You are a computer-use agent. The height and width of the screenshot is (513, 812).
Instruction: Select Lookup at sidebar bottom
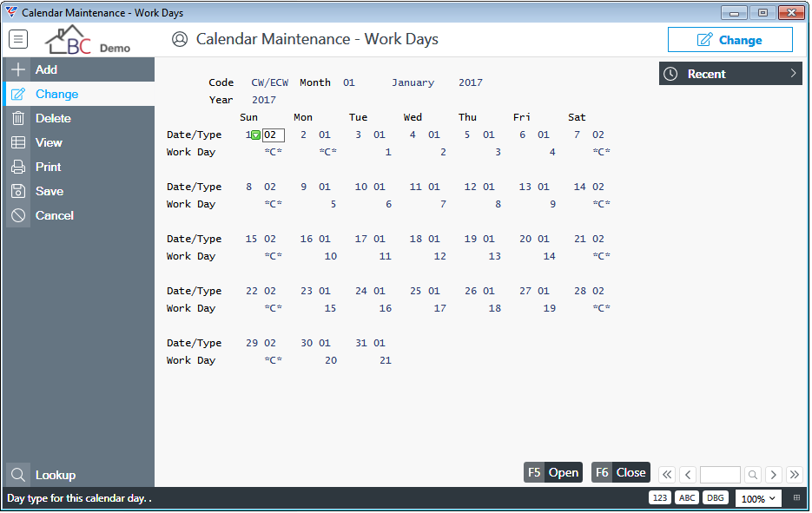click(79, 475)
